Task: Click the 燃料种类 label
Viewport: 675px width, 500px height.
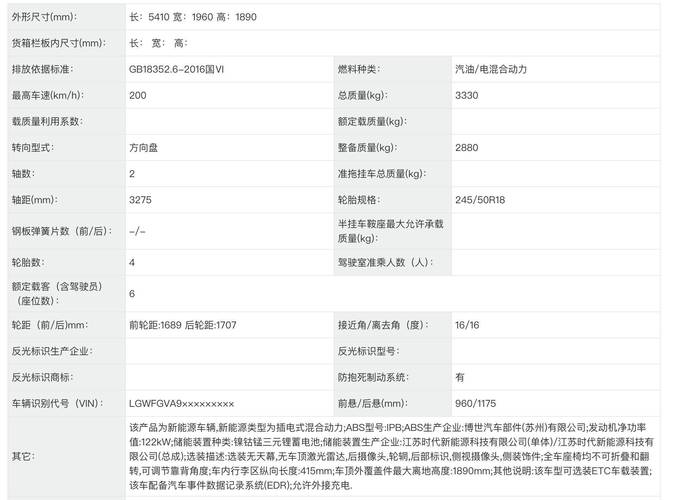Action: click(358, 69)
